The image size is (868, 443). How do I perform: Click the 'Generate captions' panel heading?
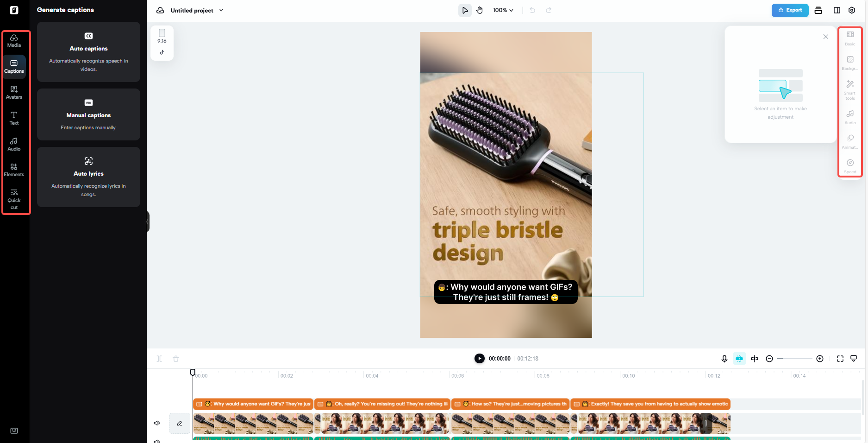click(x=65, y=10)
